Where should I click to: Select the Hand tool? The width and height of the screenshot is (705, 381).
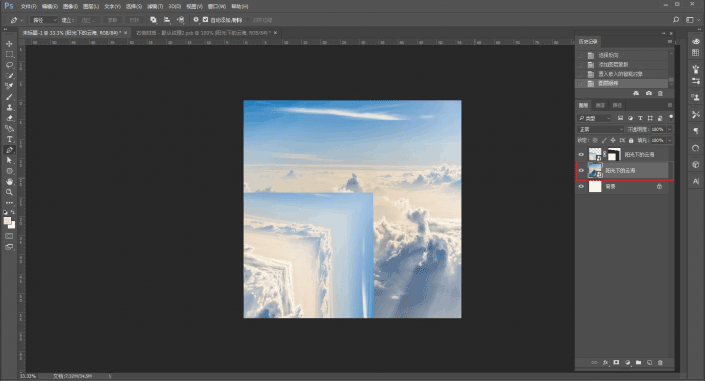9,181
